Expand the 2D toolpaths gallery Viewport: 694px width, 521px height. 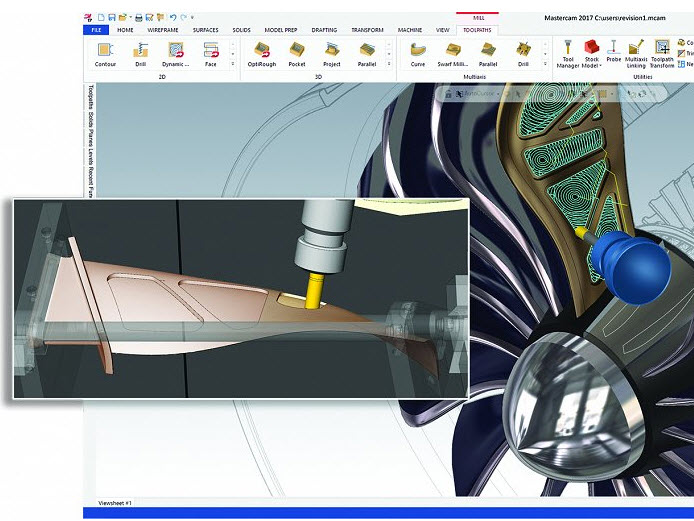coord(233,64)
